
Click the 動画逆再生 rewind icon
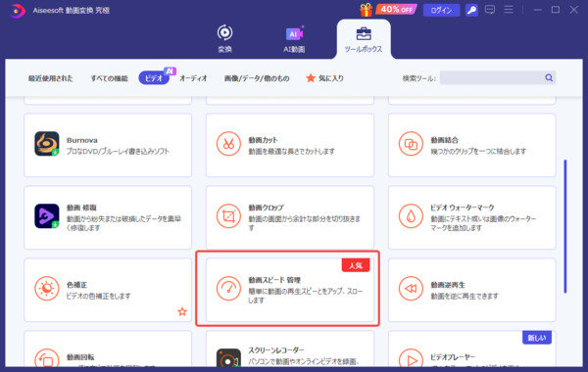click(411, 289)
